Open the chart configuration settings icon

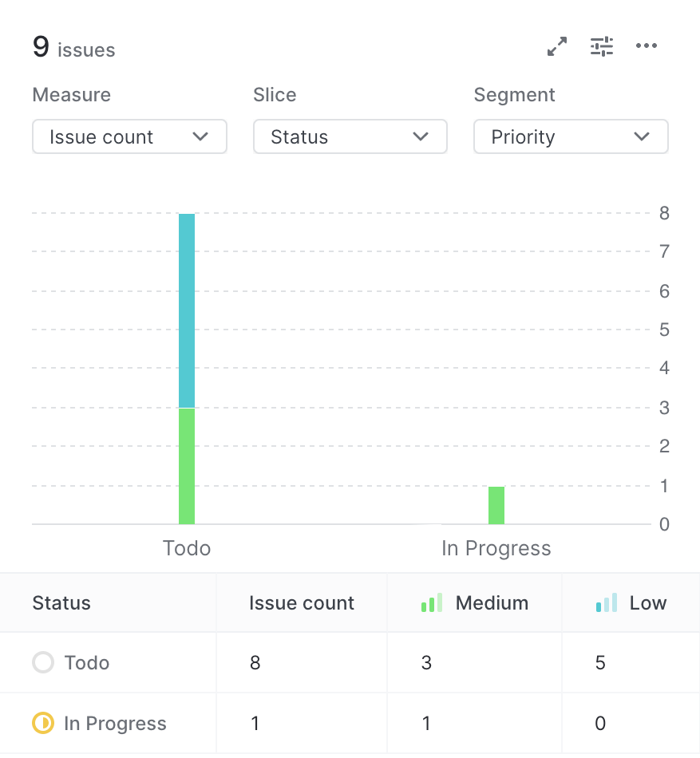click(601, 45)
